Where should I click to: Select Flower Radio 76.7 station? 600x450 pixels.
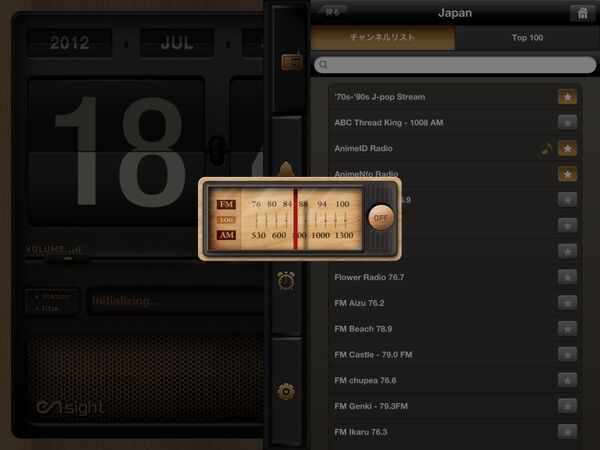(x=455, y=277)
